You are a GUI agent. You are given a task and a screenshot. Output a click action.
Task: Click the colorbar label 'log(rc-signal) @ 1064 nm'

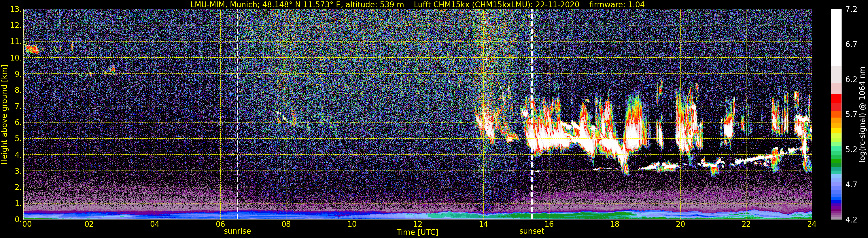pyautogui.click(x=863, y=115)
